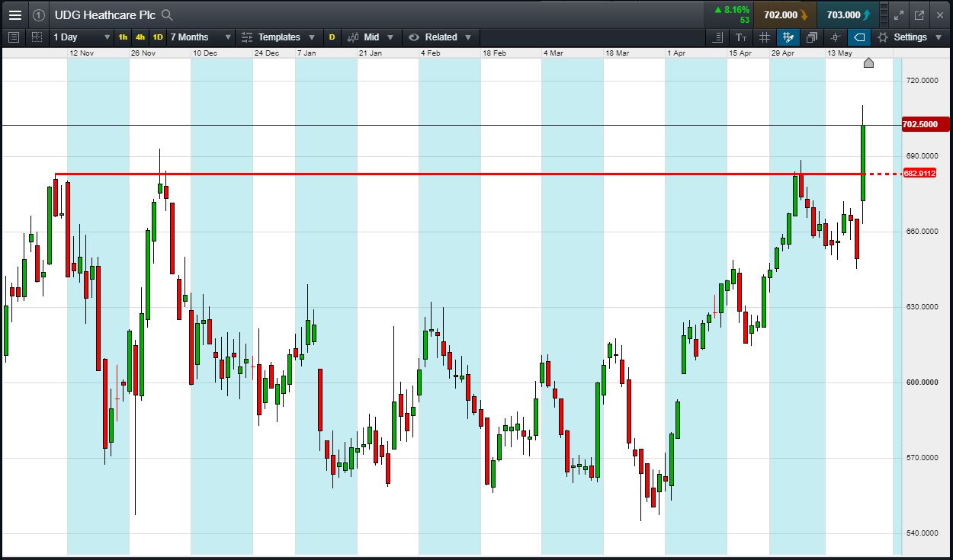Open the 7 Months range dropdown
Viewport: 953px width, 560px height.
coord(201,37)
